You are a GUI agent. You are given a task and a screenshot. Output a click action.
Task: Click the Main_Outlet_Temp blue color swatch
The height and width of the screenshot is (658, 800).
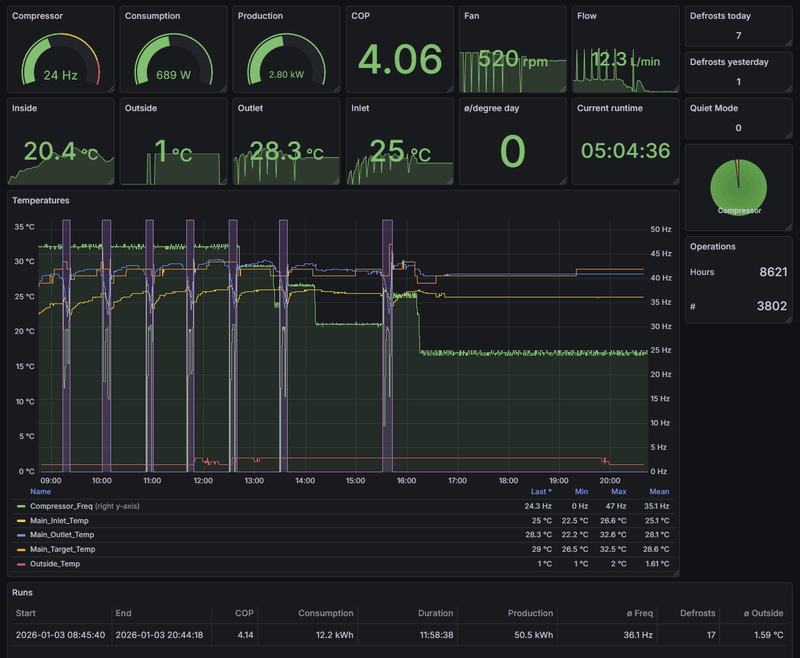[20, 535]
